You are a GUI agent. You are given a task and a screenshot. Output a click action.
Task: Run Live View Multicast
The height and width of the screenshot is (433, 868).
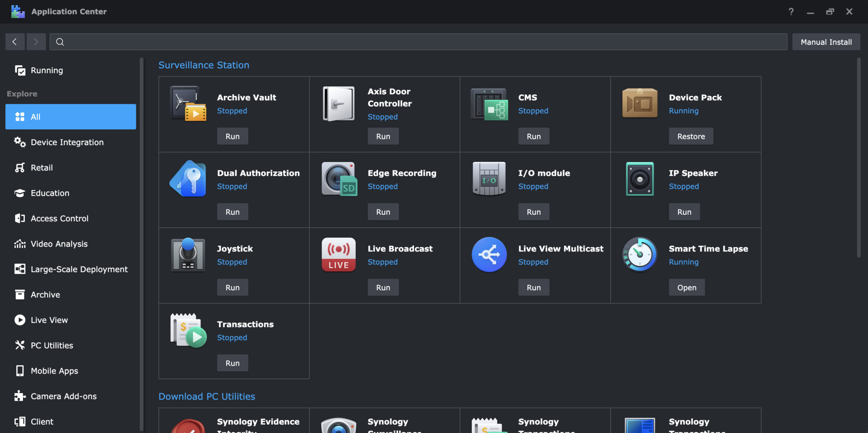point(533,287)
